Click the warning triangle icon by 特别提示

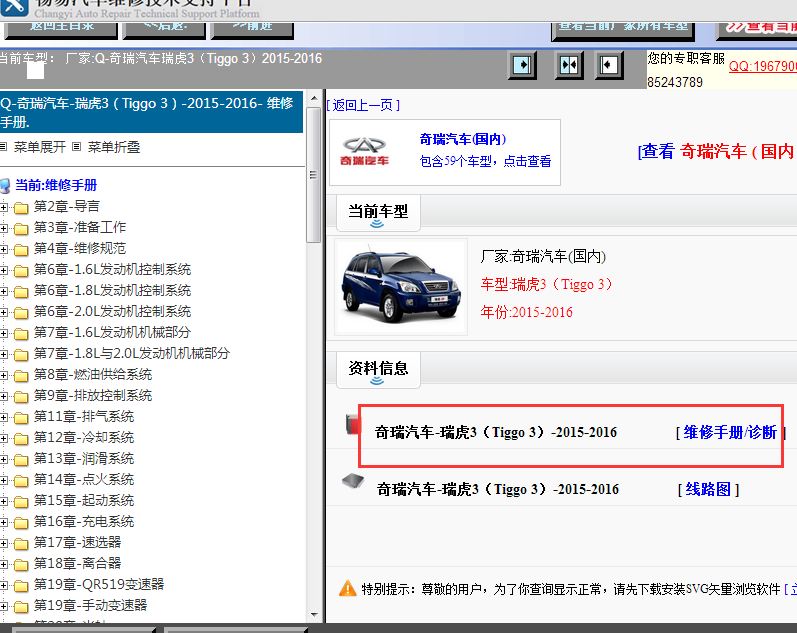[x=348, y=588]
